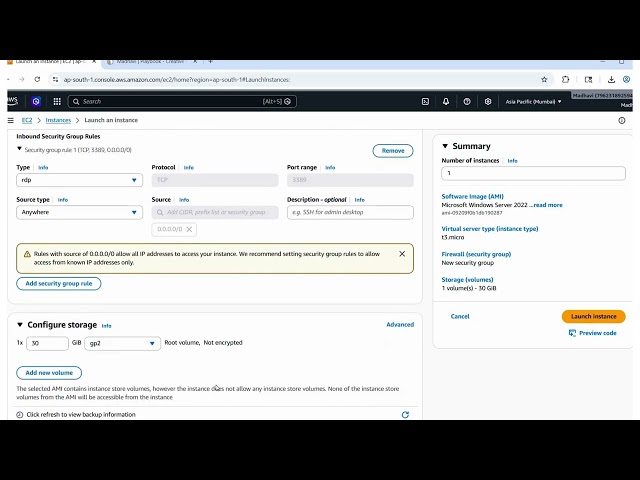Collapse the Configure storage section

pos(20,325)
